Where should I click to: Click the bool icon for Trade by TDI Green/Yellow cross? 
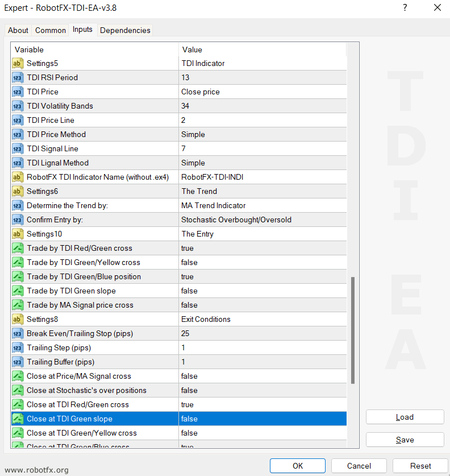coord(18,262)
